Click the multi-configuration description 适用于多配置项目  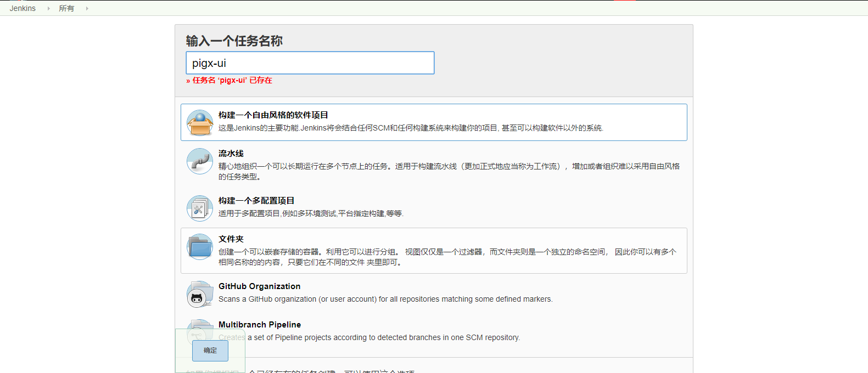click(x=311, y=213)
